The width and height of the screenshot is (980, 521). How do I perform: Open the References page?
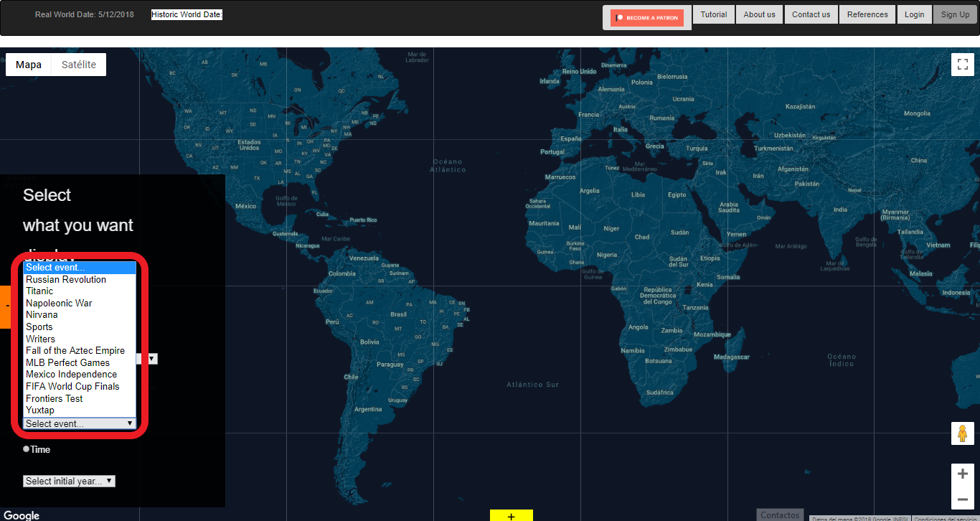coord(867,14)
